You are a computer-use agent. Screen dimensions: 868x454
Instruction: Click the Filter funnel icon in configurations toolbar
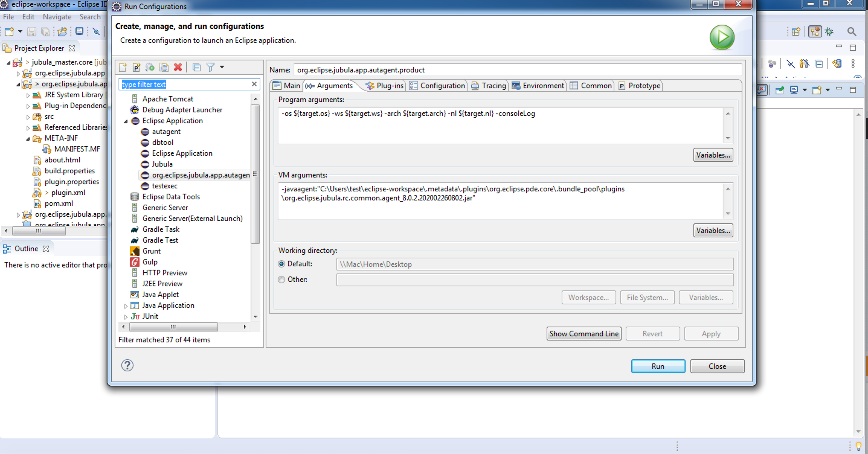[211, 67]
